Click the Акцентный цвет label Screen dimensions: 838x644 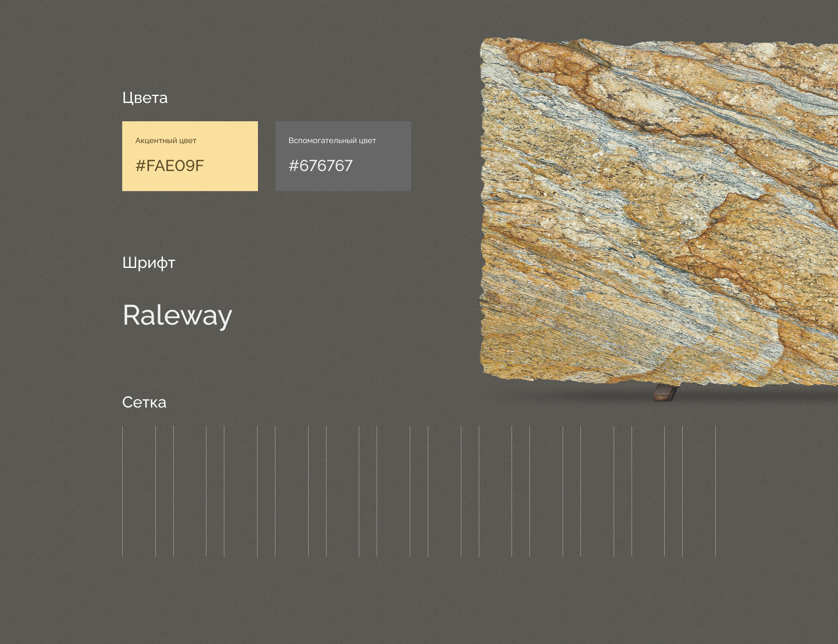166,140
